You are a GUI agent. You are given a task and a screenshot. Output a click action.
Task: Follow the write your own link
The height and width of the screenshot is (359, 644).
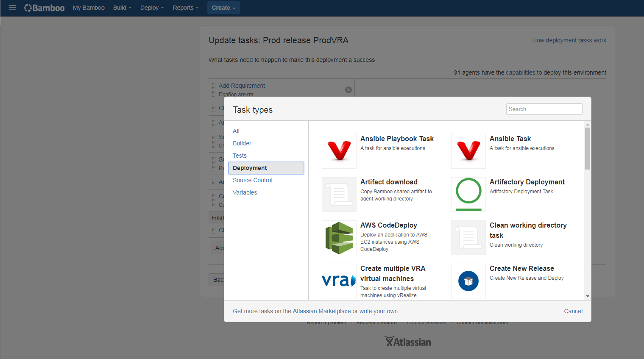point(379,311)
